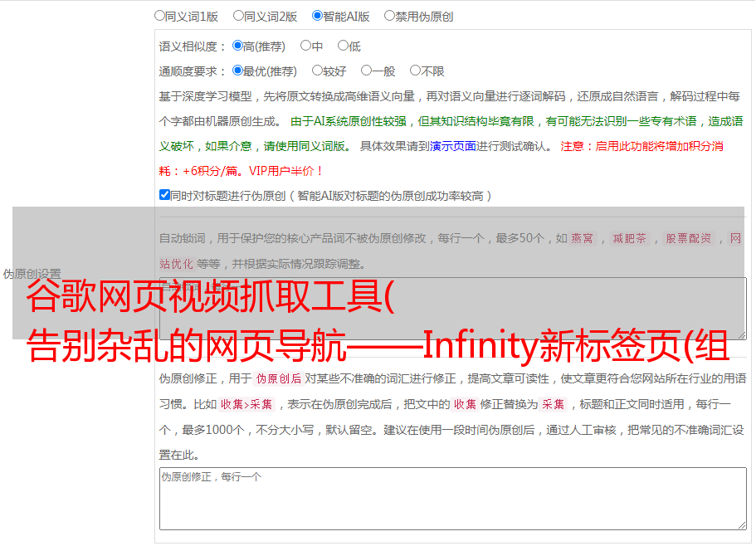Set 通顺度要求 to 一般

coord(367,71)
